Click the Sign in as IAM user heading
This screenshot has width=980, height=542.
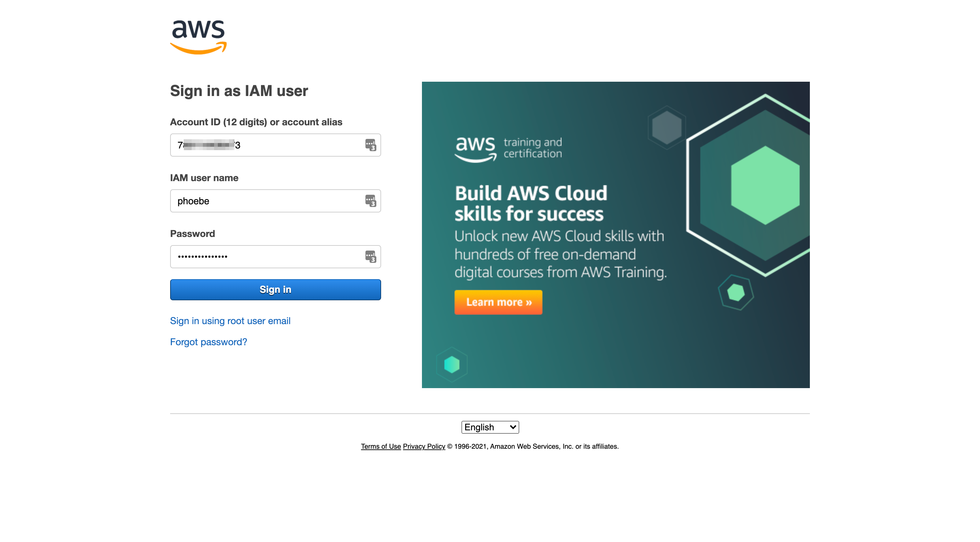pos(239,91)
